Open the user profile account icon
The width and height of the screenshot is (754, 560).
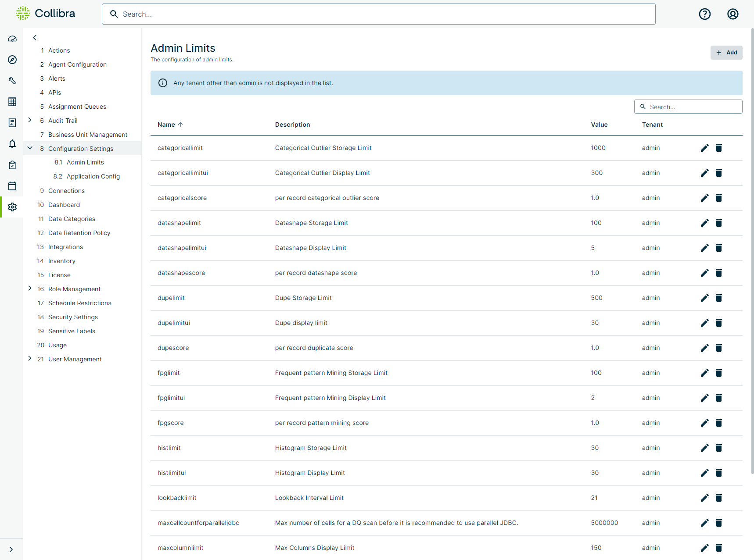coord(732,14)
